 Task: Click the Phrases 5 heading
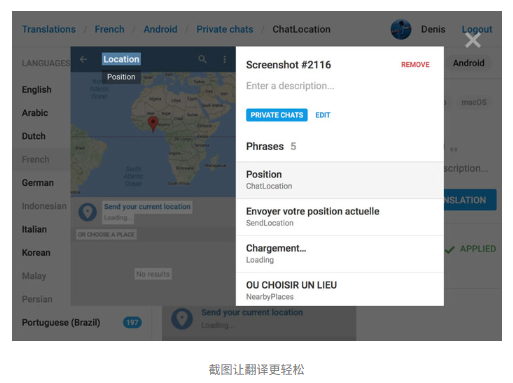[x=271, y=146]
